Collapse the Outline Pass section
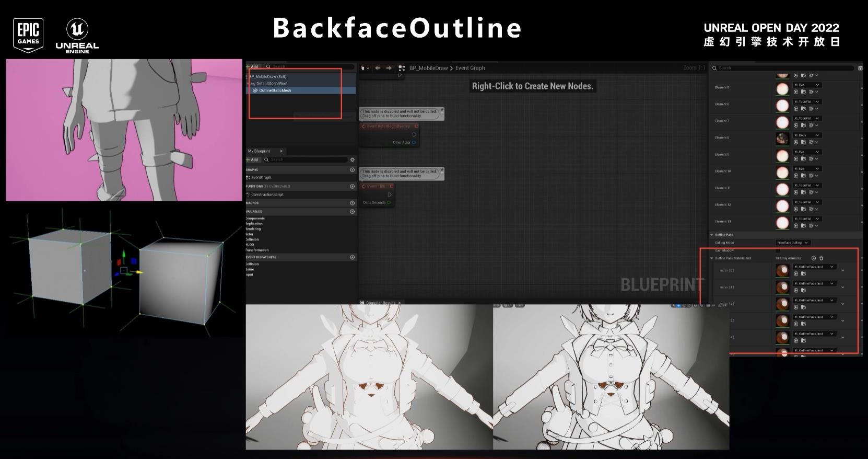868x459 pixels. click(x=712, y=235)
